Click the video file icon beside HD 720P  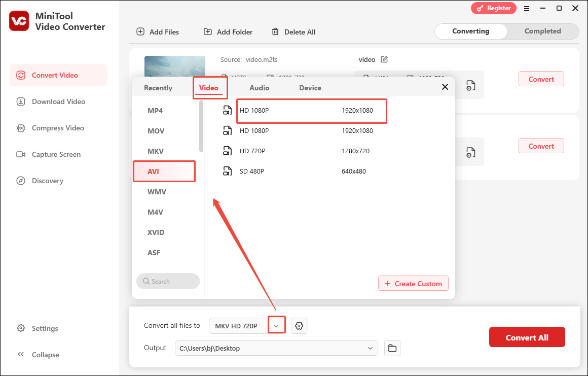tap(227, 151)
